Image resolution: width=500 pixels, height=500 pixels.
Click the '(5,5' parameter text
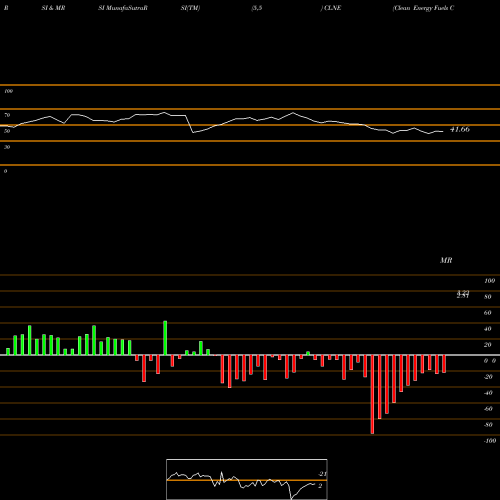click(x=257, y=8)
